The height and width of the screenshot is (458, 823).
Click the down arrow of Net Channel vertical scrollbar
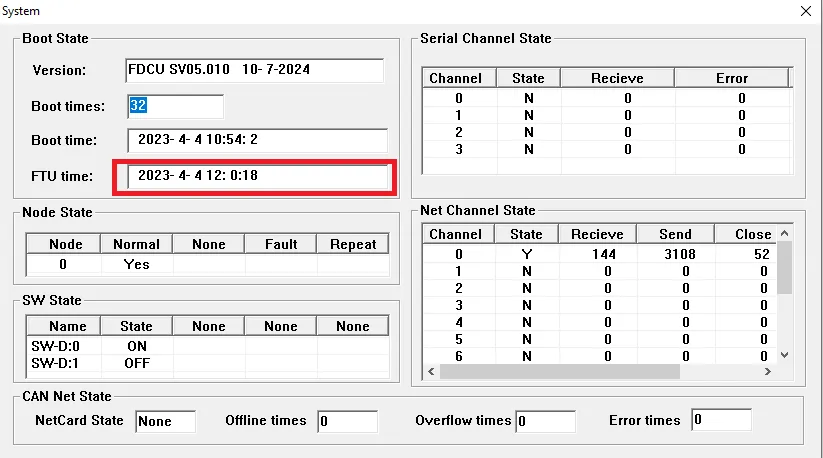(784, 355)
